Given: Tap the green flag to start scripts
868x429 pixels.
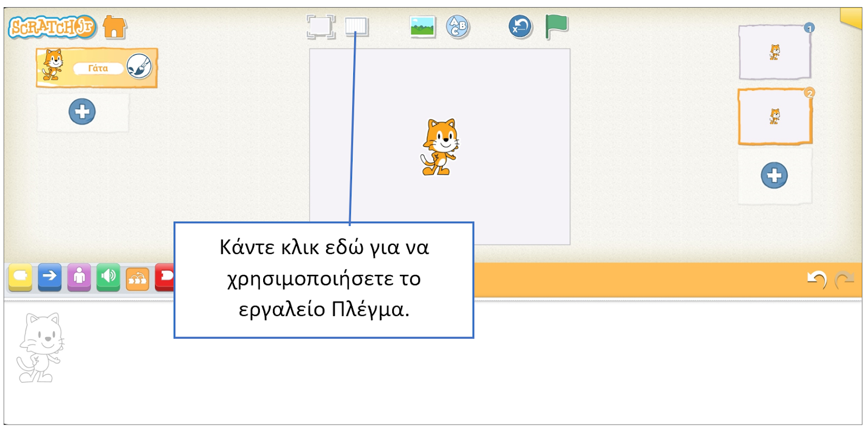Looking at the screenshot, I should (556, 27).
